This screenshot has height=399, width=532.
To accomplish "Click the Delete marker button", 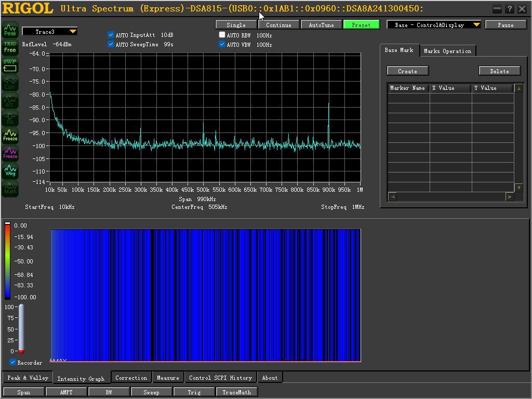I will [x=499, y=71].
